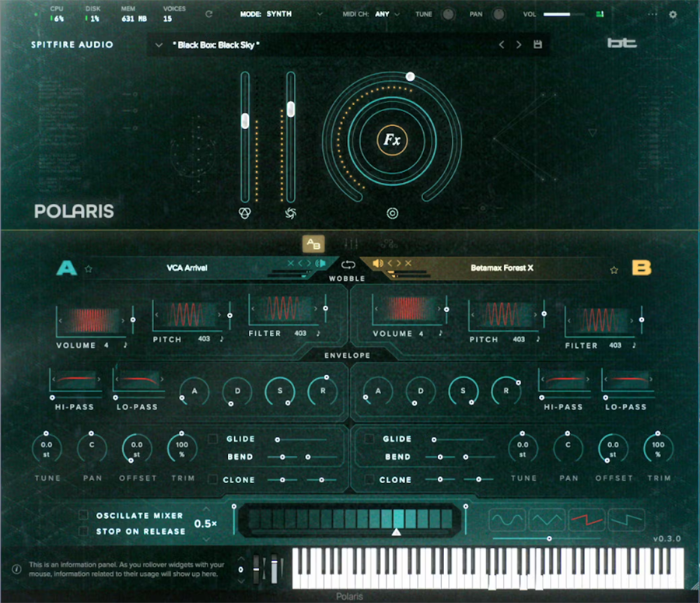Viewport: 700px width, 603px height.
Task: Toggle the layer A CLONE checkbox
Action: click(213, 479)
